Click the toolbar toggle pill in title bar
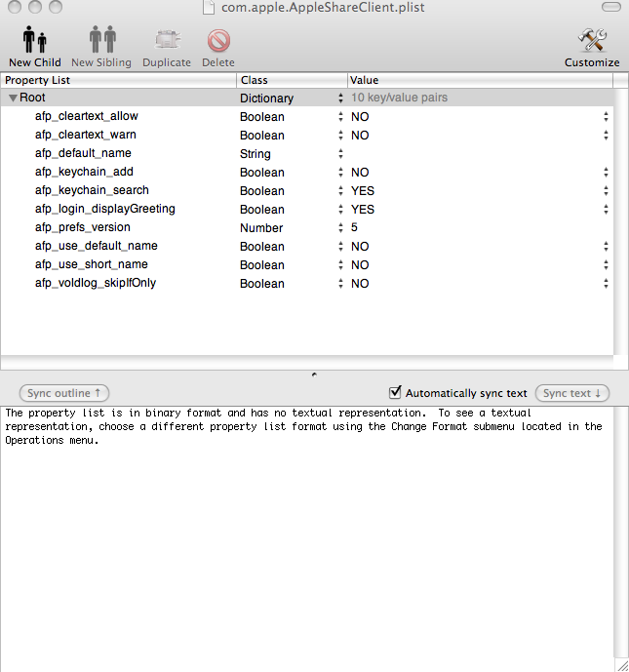This screenshot has width=629, height=672. click(x=611, y=7)
